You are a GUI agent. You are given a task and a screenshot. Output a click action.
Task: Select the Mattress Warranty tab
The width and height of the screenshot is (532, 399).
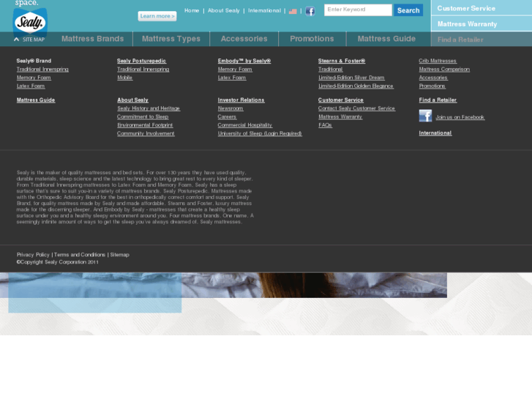(x=482, y=23)
